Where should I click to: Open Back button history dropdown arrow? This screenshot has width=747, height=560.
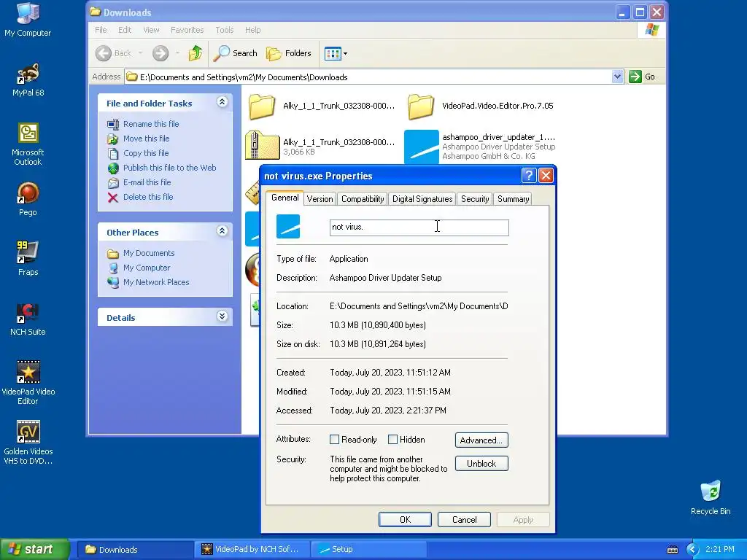(x=141, y=53)
